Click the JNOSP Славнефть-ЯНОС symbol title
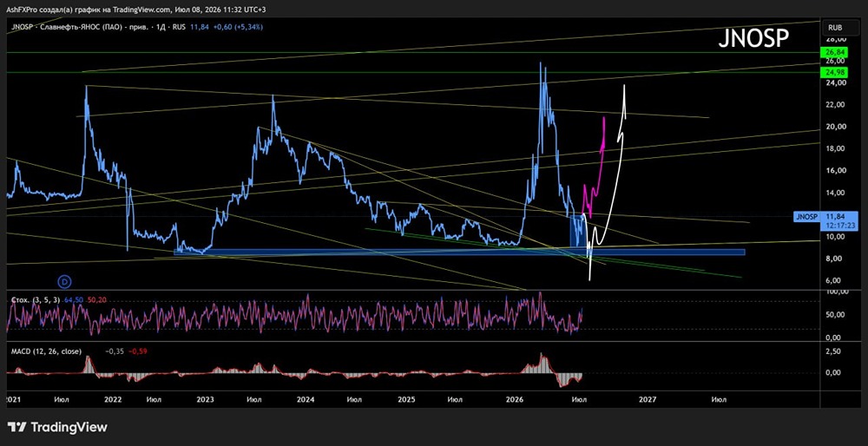Screen dimensions: 868x446 [78, 27]
